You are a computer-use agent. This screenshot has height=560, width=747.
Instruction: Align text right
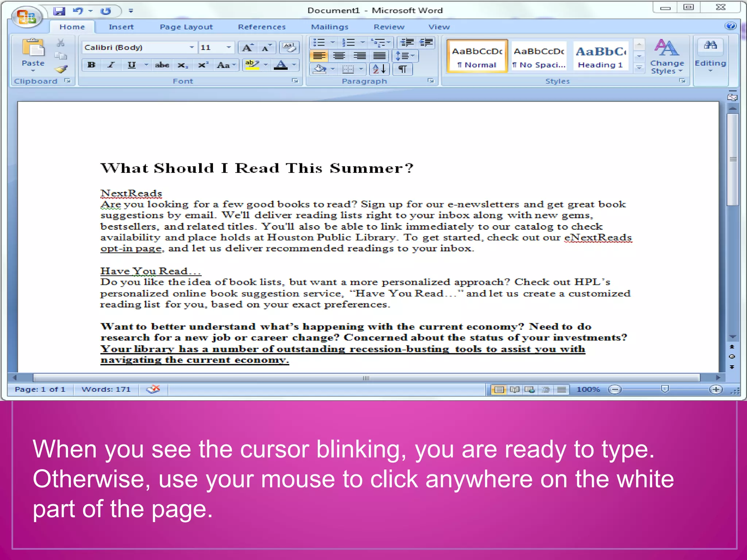click(x=360, y=56)
